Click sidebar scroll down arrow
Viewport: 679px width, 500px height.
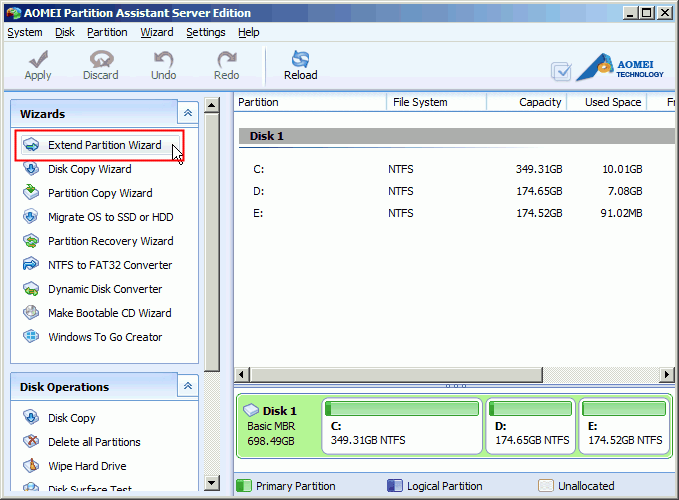tap(211, 483)
